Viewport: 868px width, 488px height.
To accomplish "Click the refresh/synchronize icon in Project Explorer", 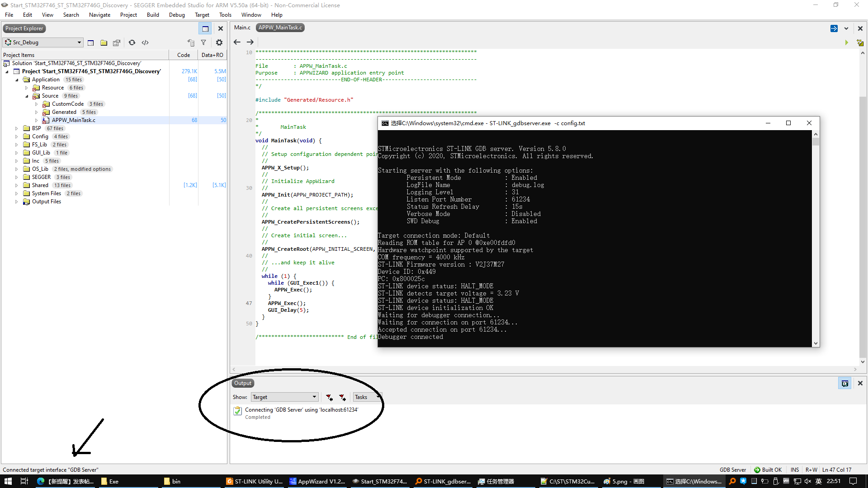I will pos(132,42).
